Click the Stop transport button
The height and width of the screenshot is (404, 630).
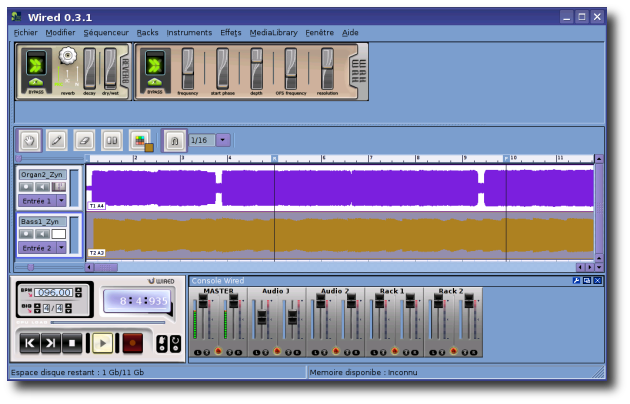click(x=72, y=343)
